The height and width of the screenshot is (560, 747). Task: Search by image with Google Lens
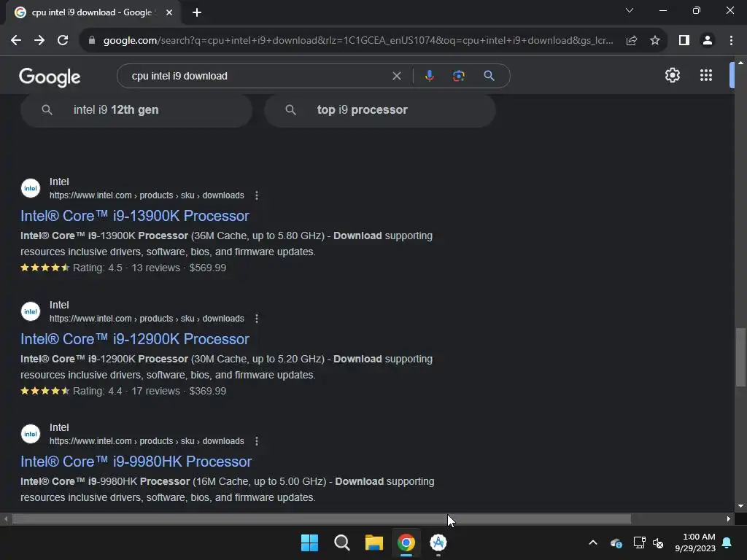[x=458, y=76]
